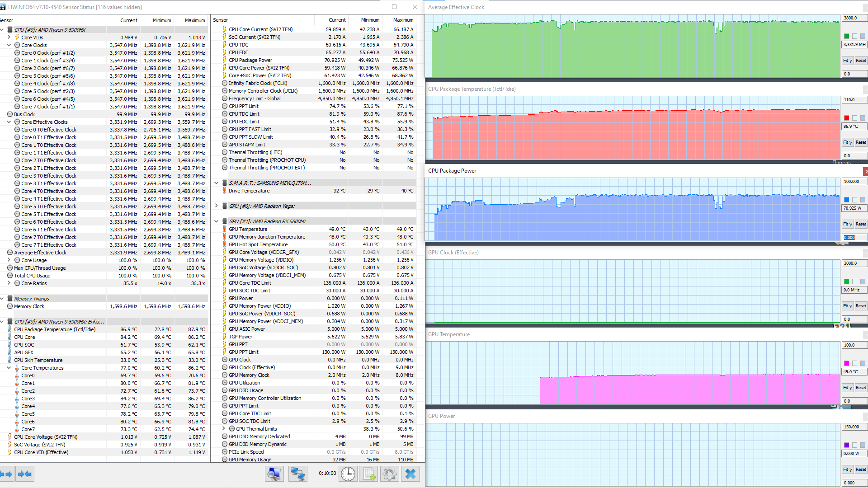The height and width of the screenshot is (488, 868).
Task: Expand the Core VIDs tree node
Action: [x=9, y=38]
